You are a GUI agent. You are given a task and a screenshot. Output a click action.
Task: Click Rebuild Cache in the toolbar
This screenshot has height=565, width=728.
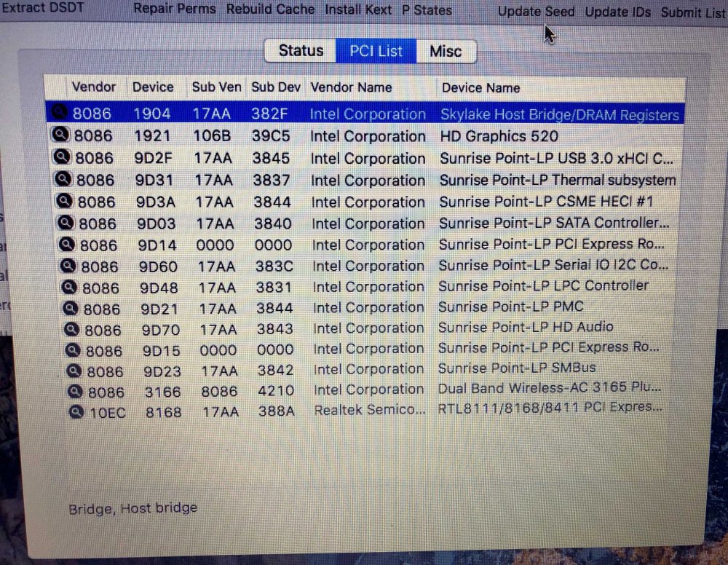coord(270,9)
